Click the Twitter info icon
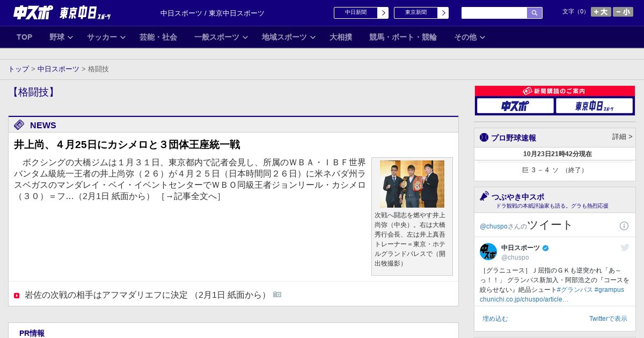644x338 pixels. pos(624,226)
